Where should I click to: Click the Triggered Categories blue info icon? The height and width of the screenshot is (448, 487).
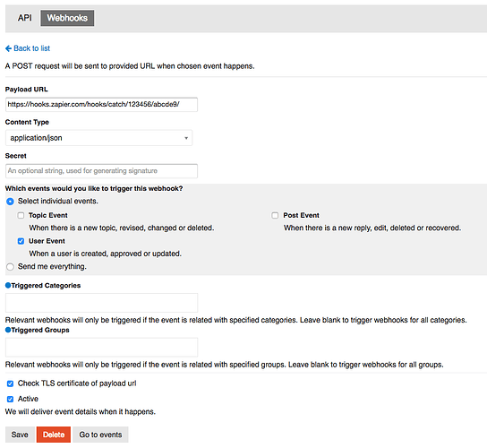8,285
